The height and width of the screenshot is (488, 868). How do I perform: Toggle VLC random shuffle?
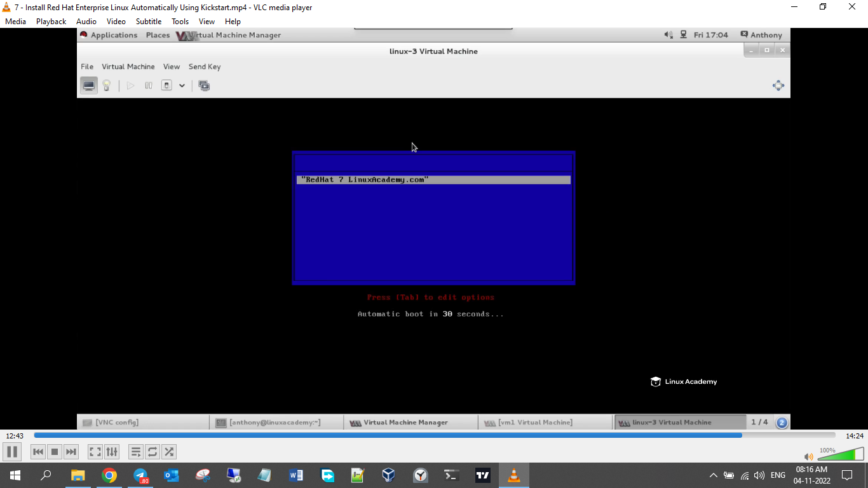click(169, 452)
